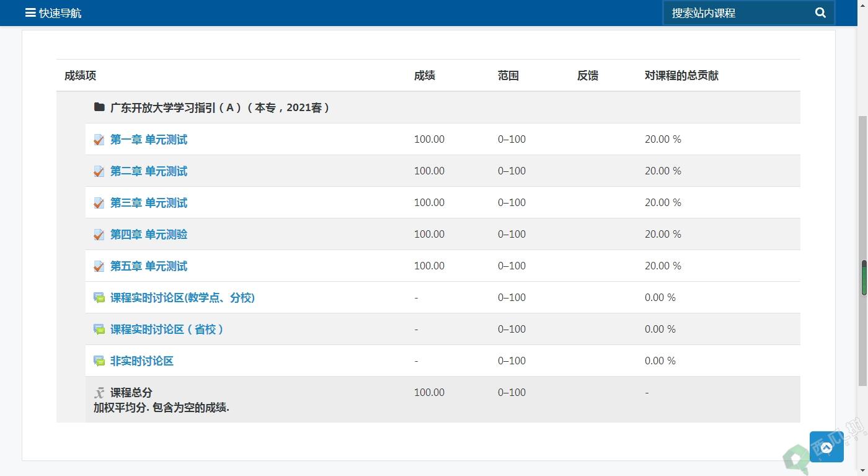
Task: Open the 非实时讨论区 forum link
Action: [141, 361]
